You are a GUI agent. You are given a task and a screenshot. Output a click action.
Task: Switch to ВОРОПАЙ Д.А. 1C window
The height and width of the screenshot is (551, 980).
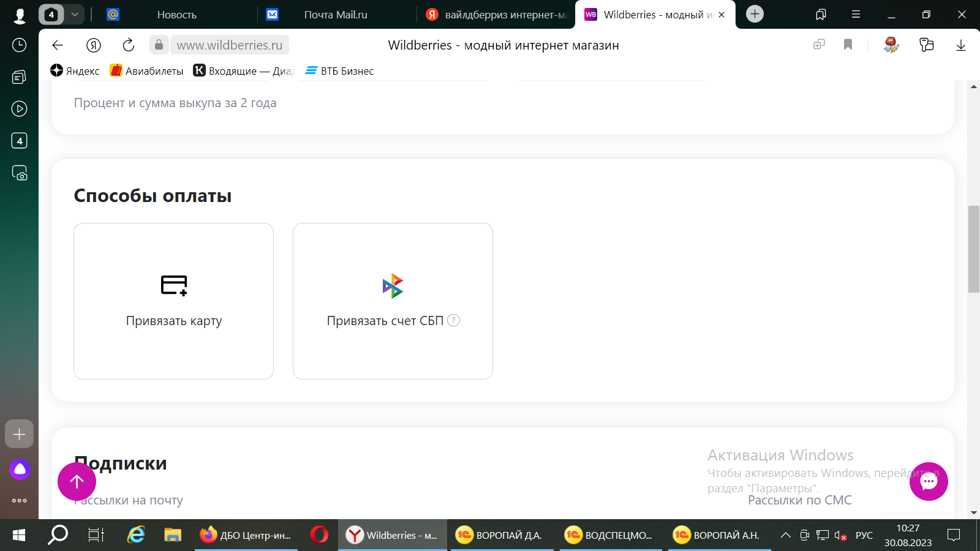(x=502, y=535)
